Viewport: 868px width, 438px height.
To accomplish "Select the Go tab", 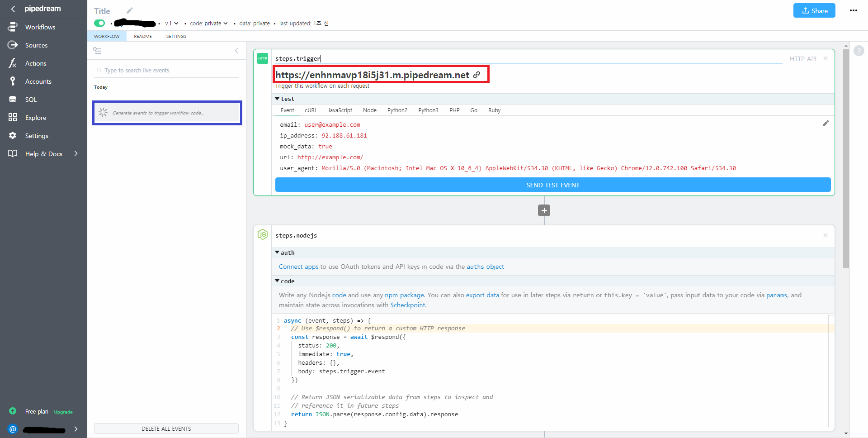I will 474,110.
